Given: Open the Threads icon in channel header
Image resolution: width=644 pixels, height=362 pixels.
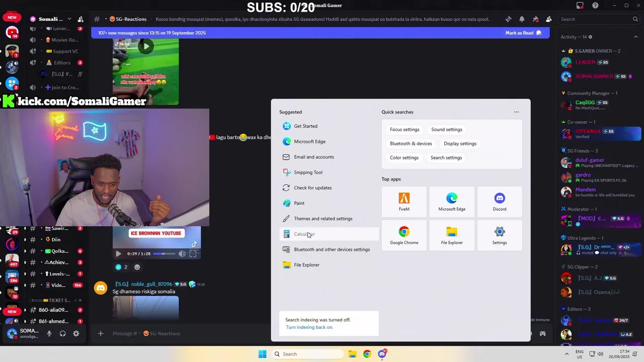Looking at the screenshot, I should [508, 19].
